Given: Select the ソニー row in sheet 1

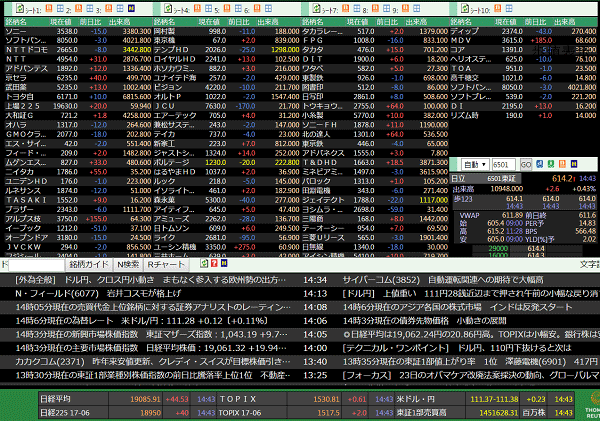Looking at the screenshot, I should (x=78, y=31).
